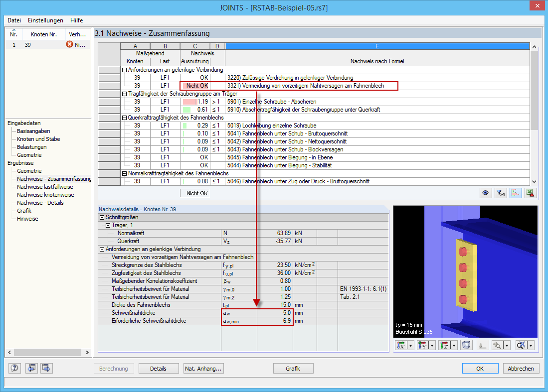
Task: Select column header E
Action: [377, 46]
